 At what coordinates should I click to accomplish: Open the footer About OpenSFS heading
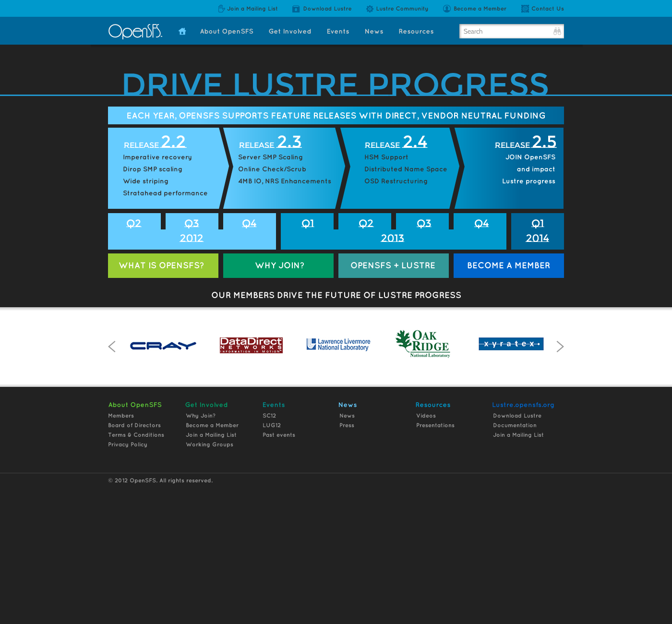(x=135, y=405)
